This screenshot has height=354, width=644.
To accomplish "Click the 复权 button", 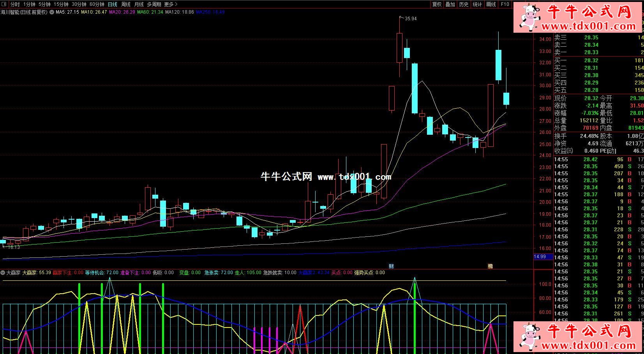I will (437, 4).
